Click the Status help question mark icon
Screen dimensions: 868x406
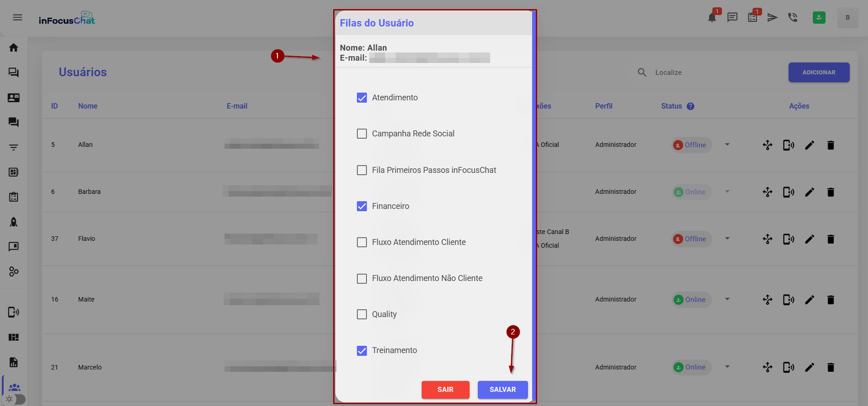[x=690, y=106]
